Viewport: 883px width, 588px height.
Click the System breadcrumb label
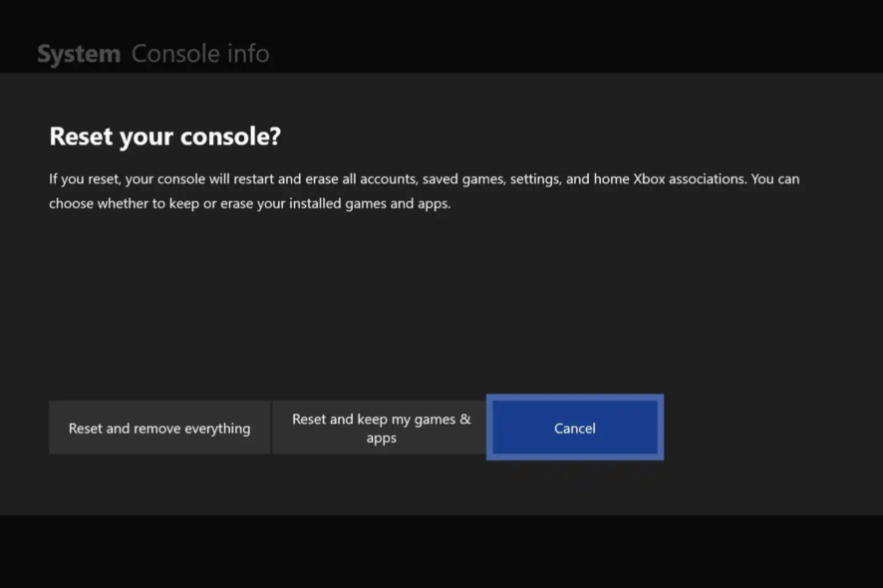point(78,54)
